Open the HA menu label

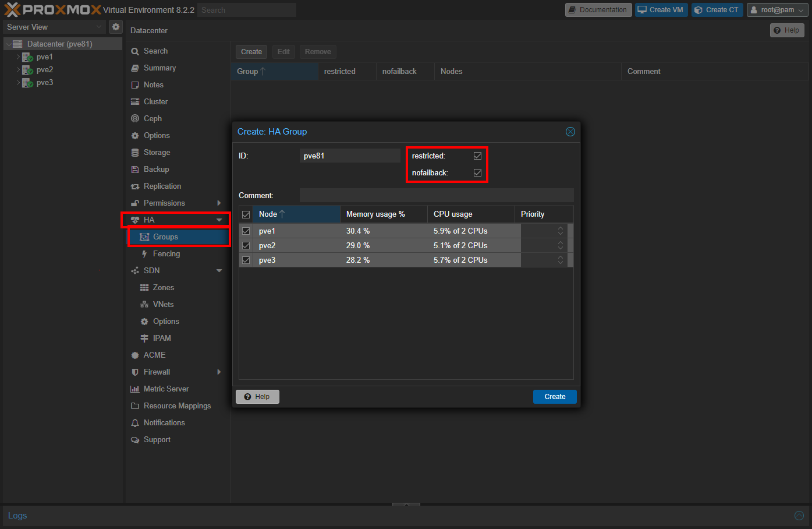point(149,220)
